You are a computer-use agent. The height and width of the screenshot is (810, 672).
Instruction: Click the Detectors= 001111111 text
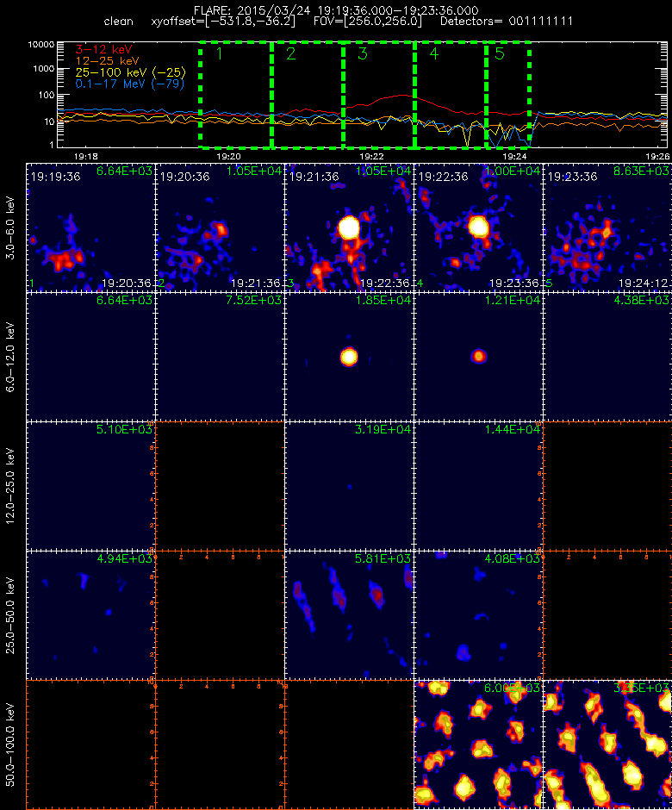[x=507, y=22]
